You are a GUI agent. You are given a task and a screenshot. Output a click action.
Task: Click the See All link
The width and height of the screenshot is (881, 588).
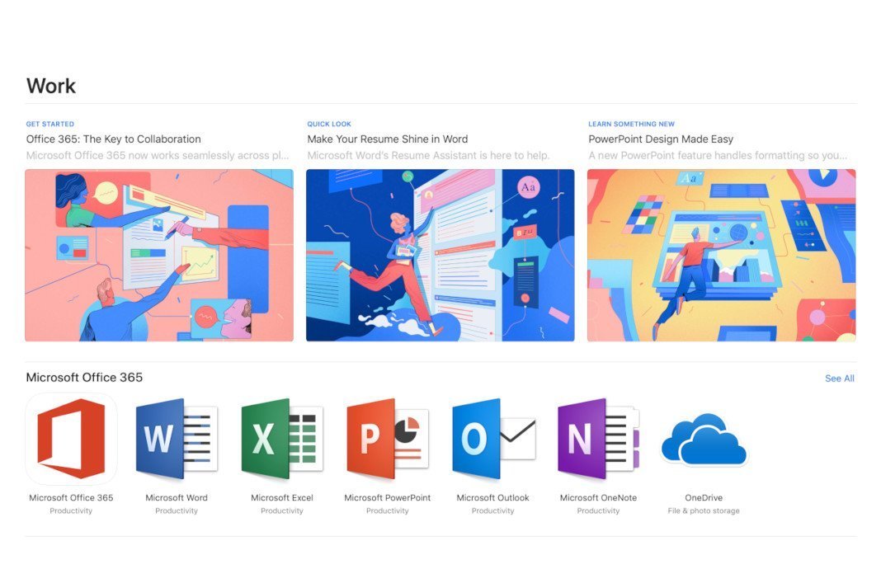point(840,379)
